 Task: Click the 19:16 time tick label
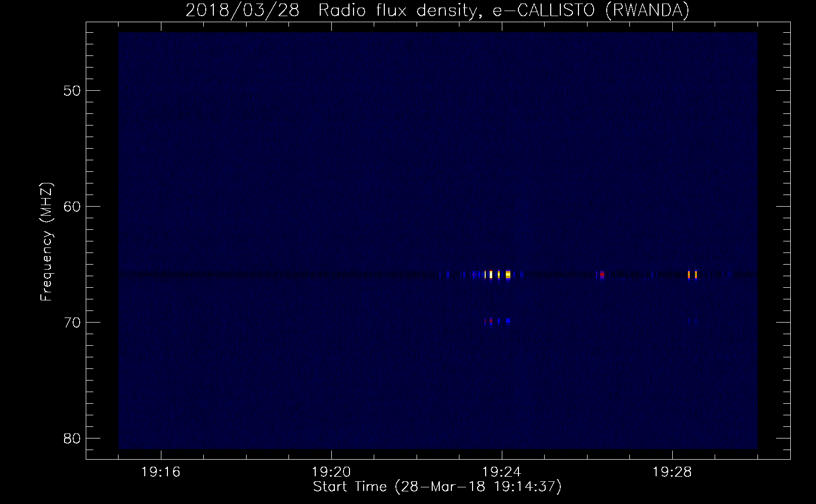[x=161, y=472]
